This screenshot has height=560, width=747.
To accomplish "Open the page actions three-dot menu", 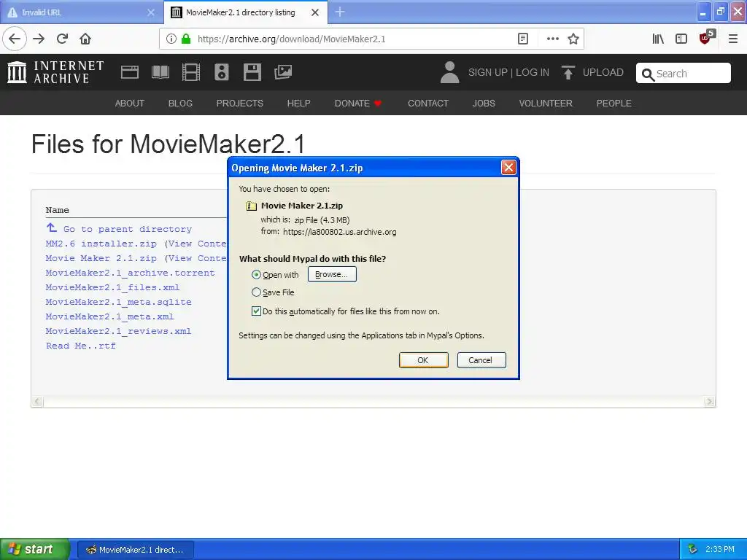I will coord(553,39).
